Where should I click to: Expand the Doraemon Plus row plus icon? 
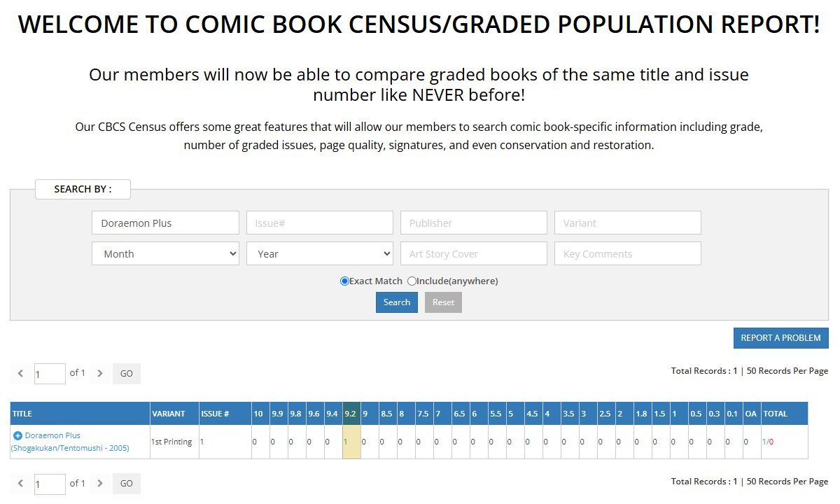click(x=17, y=436)
